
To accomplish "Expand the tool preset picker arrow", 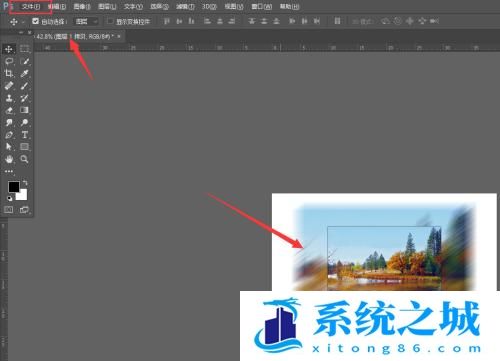I will point(23,22).
